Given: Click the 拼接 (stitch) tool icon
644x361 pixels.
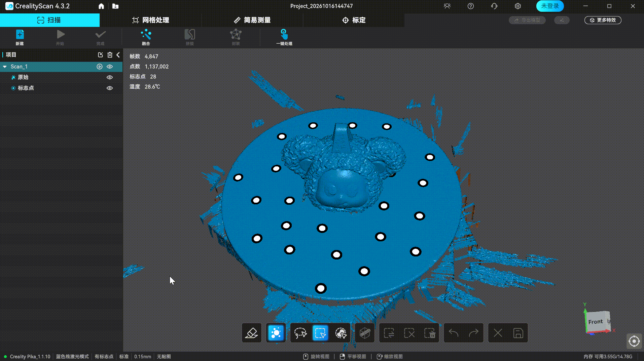Looking at the screenshot, I should [190, 34].
